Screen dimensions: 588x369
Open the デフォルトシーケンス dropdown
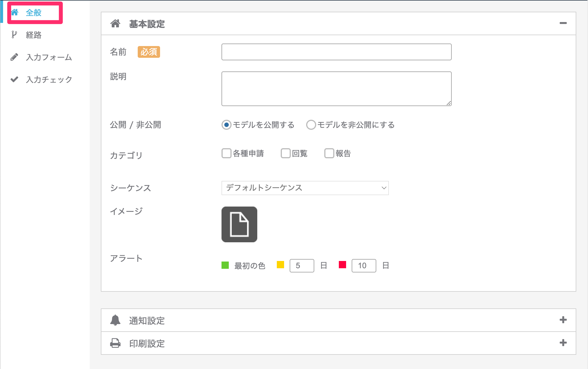(305, 188)
